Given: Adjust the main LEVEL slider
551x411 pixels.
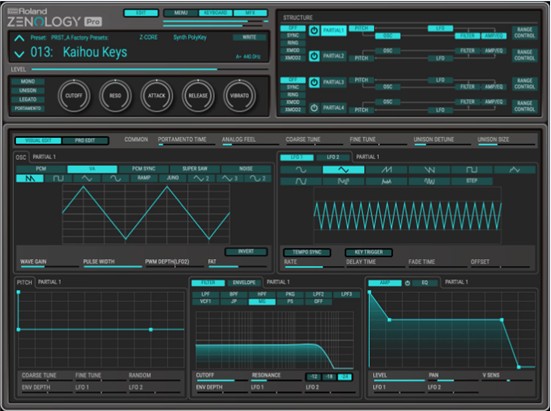Looking at the screenshot, I should point(149,70).
